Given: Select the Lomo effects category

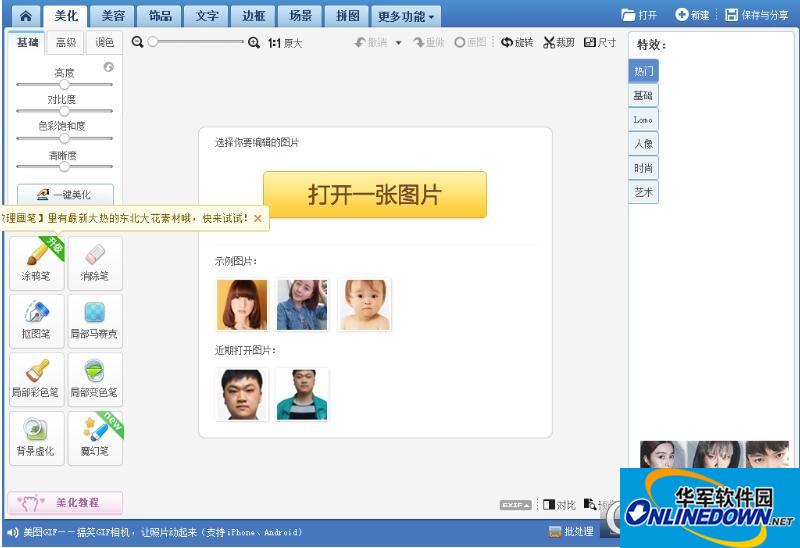Looking at the screenshot, I should pyautogui.click(x=643, y=120).
